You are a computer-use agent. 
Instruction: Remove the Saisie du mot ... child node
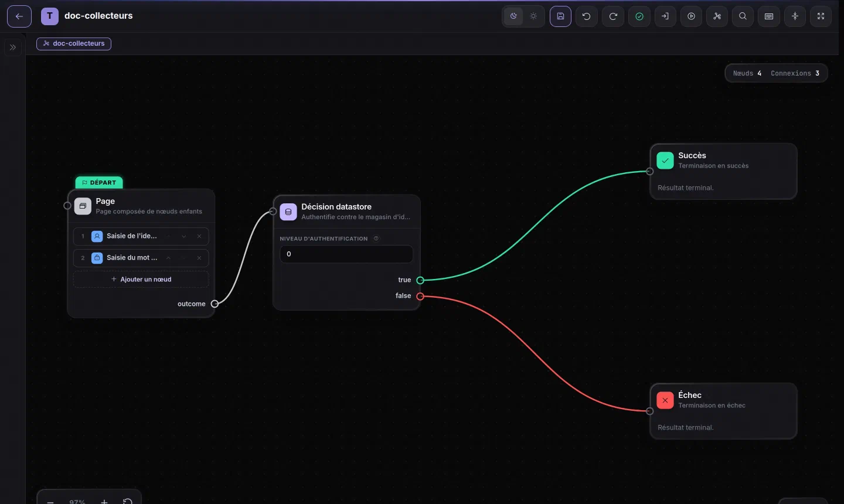199,258
